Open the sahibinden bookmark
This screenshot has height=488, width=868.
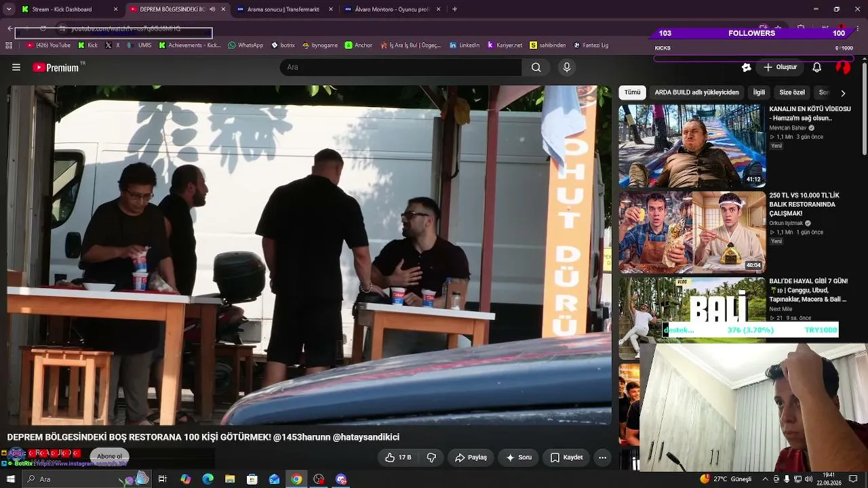pyautogui.click(x=548, y=45)
